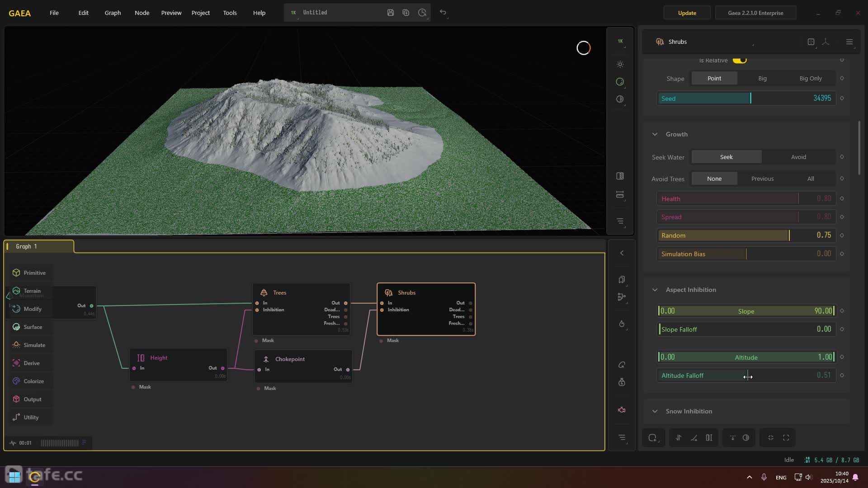The image size is (868, 488).
Task: Click the Random slider
Action: 746,235
